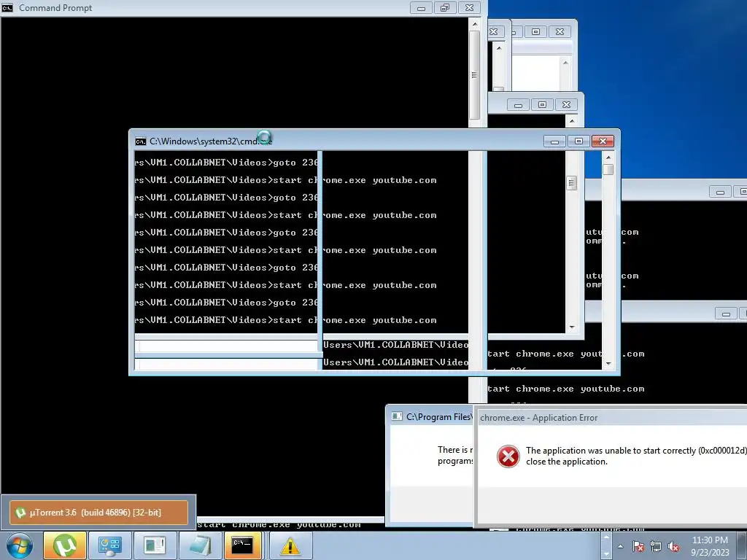Click the uTorrent 3.6 build 46896 thumbnail label
This screenshot has height=560, width=747.
click(x=98, y=513)
